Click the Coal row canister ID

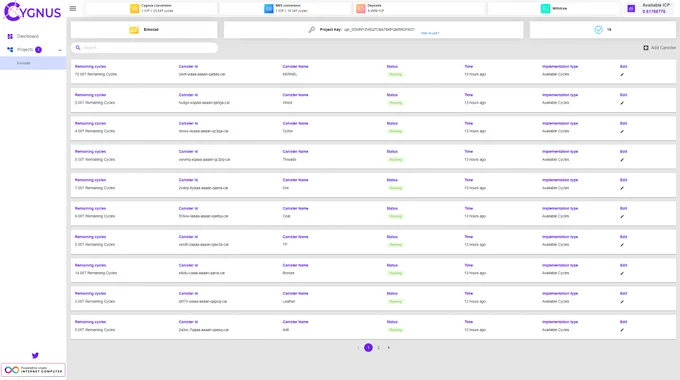tap(203, 216)
